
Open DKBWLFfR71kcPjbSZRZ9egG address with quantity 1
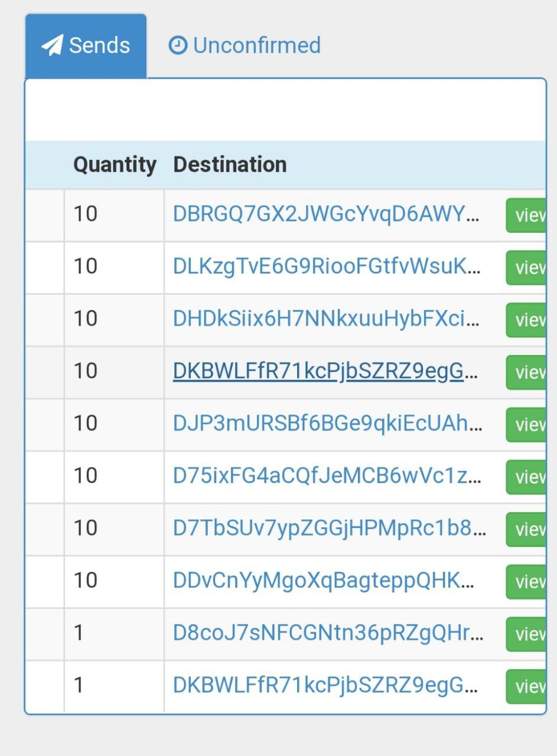[x=326, y=685]
